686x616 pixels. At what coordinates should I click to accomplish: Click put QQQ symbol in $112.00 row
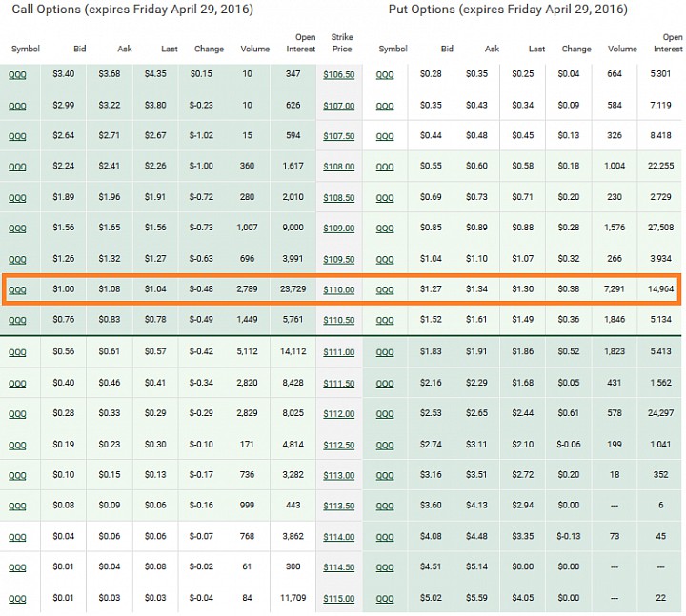click(x=385, y=414)
